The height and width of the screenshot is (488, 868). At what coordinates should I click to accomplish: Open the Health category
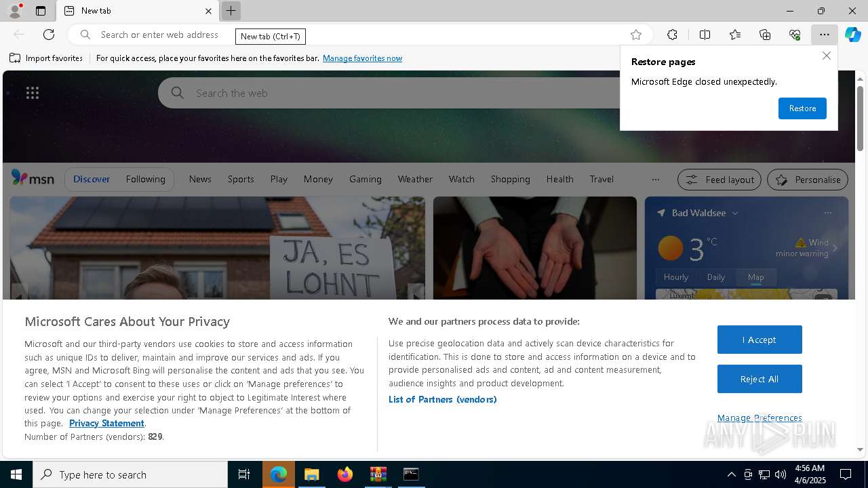click(560, 179)
